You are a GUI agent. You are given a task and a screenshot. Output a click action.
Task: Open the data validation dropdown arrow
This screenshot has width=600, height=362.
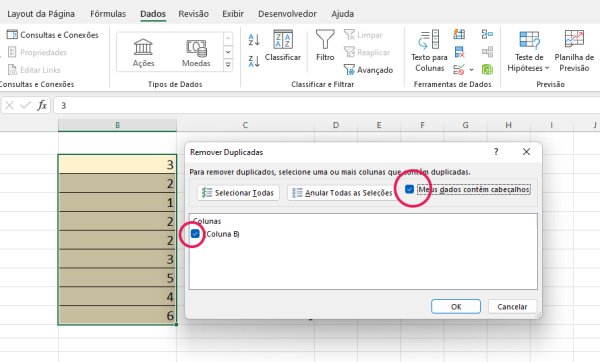(471, 70)
